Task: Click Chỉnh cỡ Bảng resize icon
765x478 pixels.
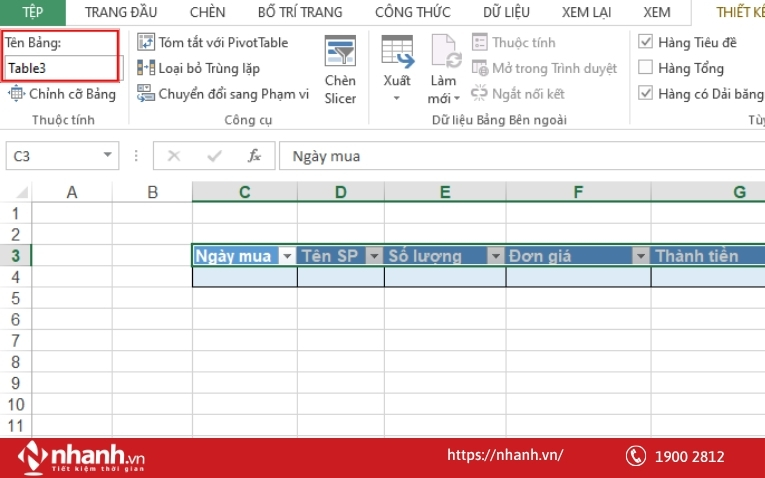Action: (17, 94)
